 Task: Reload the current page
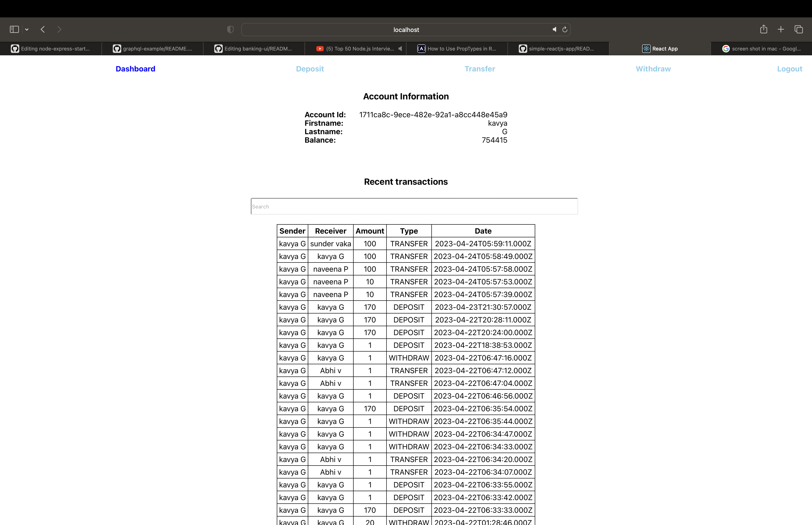565,29
